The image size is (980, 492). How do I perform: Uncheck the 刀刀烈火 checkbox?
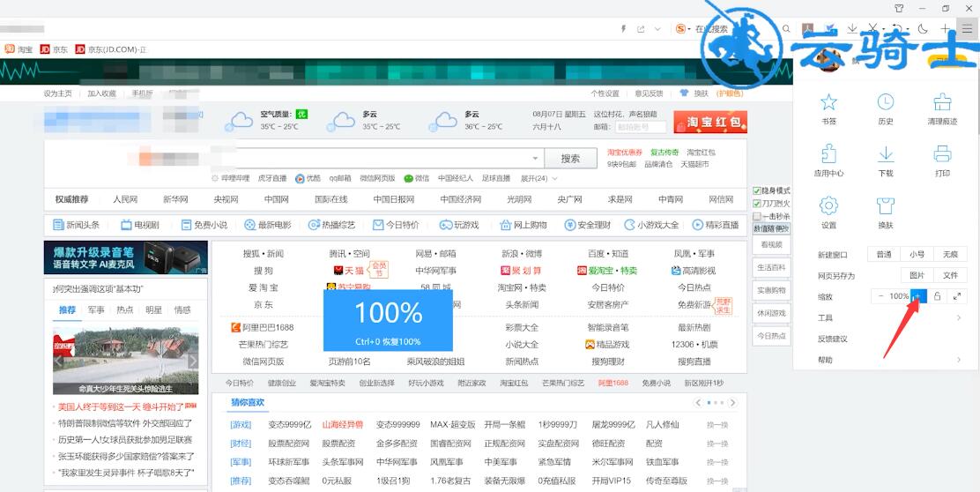click(757, 203)
